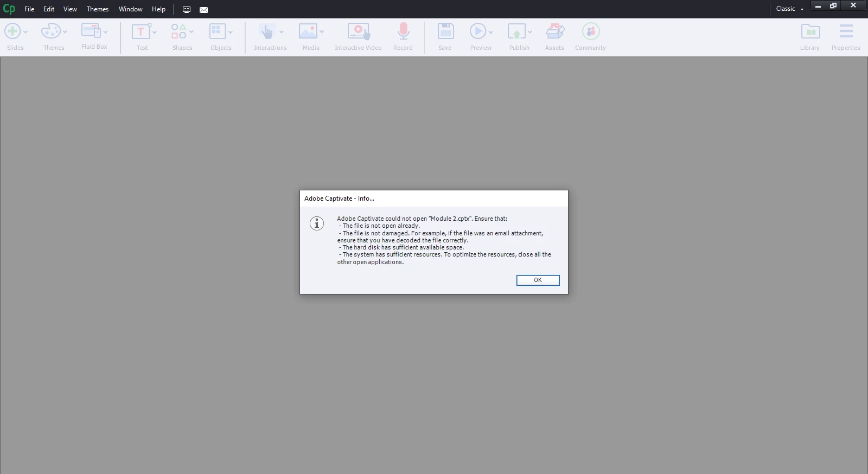Click the envelope mail icon in menu bar
The image size is (868, 474).
click(204, 10)
